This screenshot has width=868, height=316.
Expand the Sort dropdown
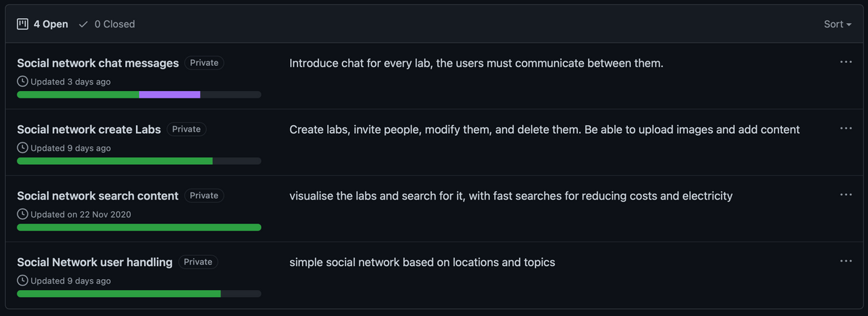pyautogui.click(x=838, y=24)
